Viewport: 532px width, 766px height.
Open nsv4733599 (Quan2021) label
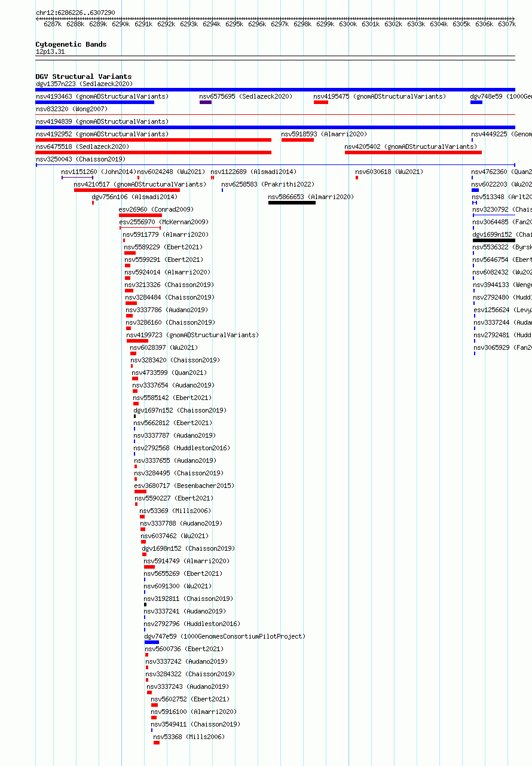coord(168,373)
